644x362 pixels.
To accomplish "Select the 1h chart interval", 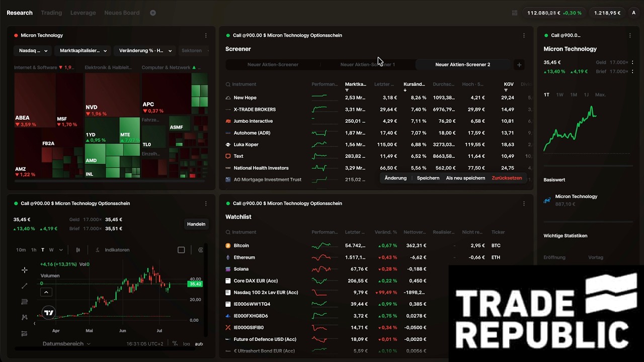I will pyautogui.click(x=34, y=250).
